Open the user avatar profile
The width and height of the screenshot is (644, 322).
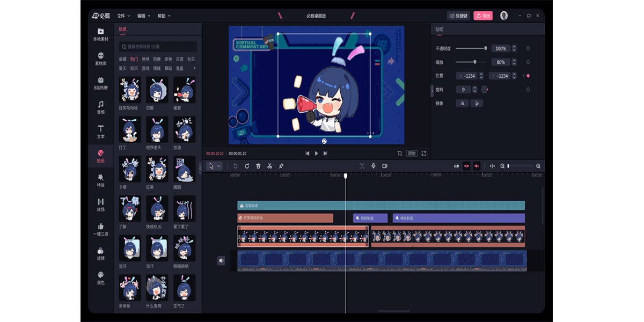tap(504, 16)
